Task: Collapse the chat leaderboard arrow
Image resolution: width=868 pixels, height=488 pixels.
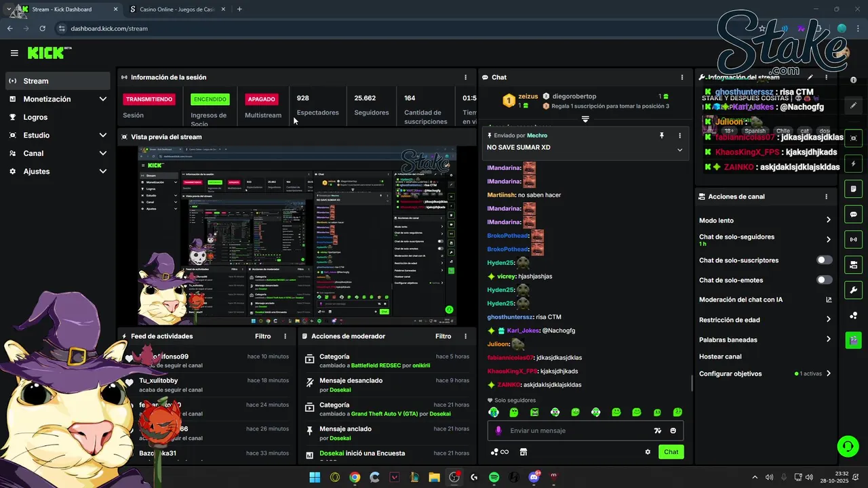Action: tap(585, 119)
